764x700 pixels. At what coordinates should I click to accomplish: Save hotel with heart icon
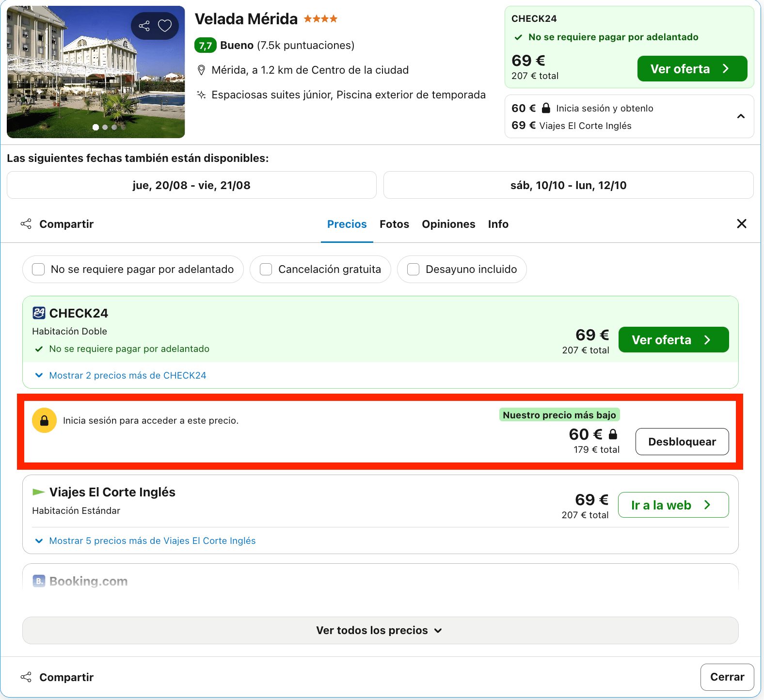point(165,26)
